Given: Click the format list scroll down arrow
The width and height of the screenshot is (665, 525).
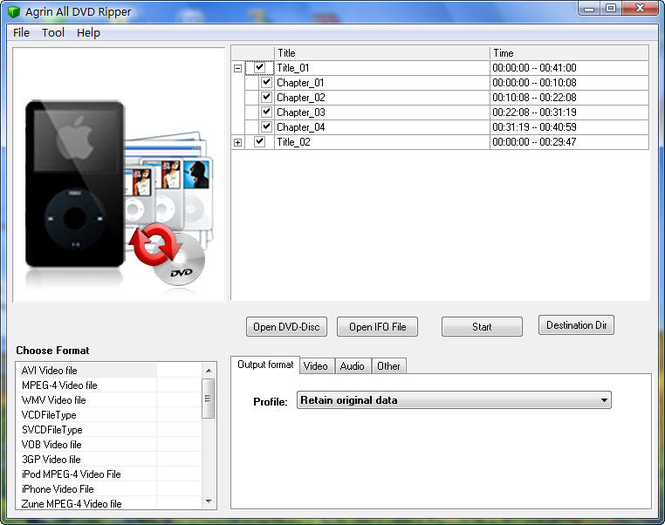Looking at the screenshot, I should coord(208,501).
